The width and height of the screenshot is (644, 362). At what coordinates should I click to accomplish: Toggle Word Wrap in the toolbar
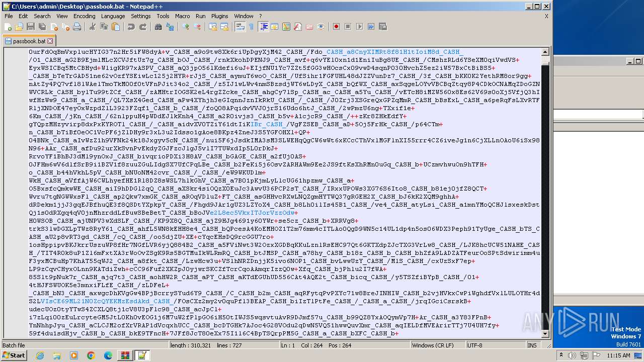click(240, 27)
